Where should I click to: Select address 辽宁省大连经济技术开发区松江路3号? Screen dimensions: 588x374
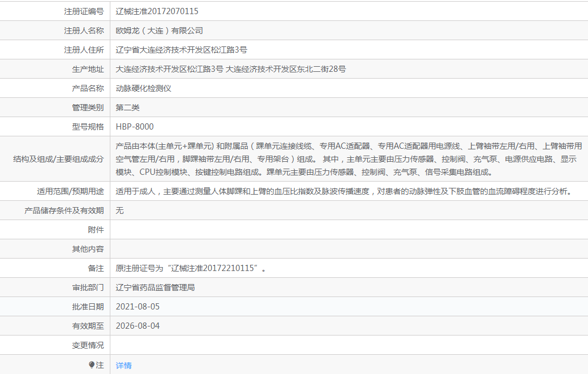click(181, 50)
